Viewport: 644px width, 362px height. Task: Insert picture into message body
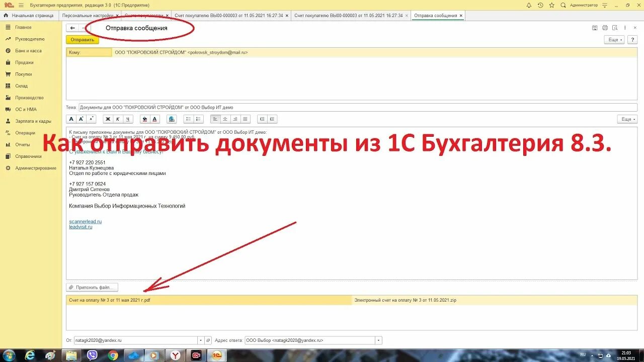pos(172,119)
